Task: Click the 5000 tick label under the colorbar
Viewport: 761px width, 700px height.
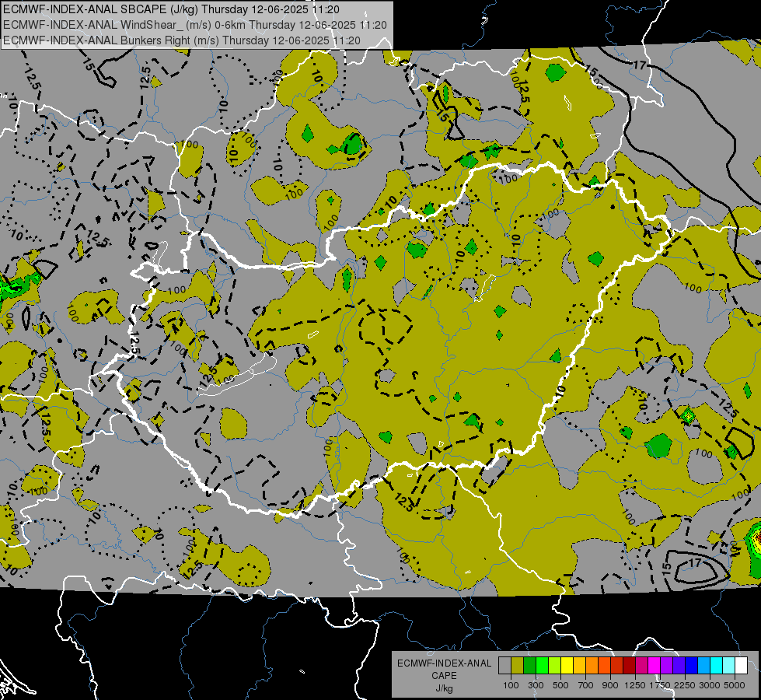Action: tap(735, 685)
